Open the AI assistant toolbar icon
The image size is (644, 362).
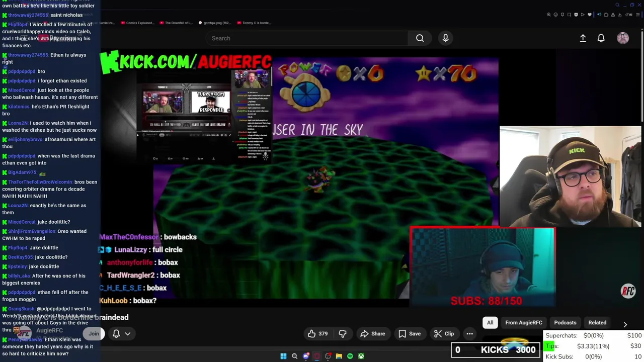pyautogui.click(x=629, y=15)
